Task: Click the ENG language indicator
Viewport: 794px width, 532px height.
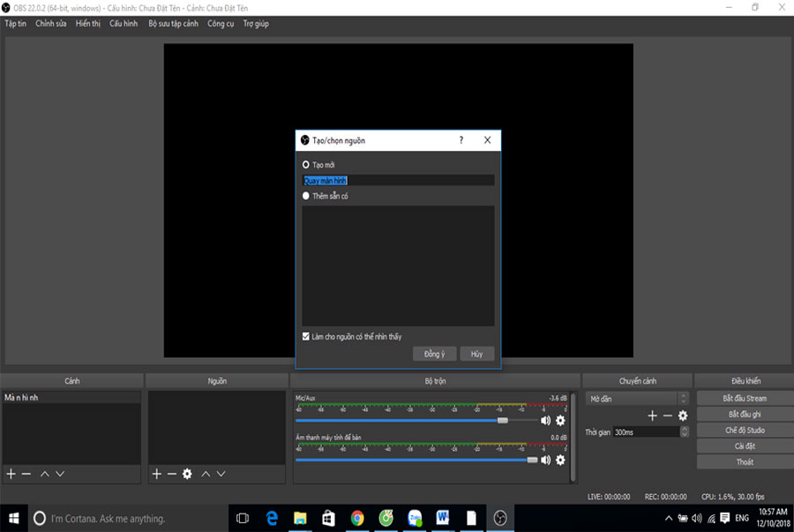Action: [742, 519]
